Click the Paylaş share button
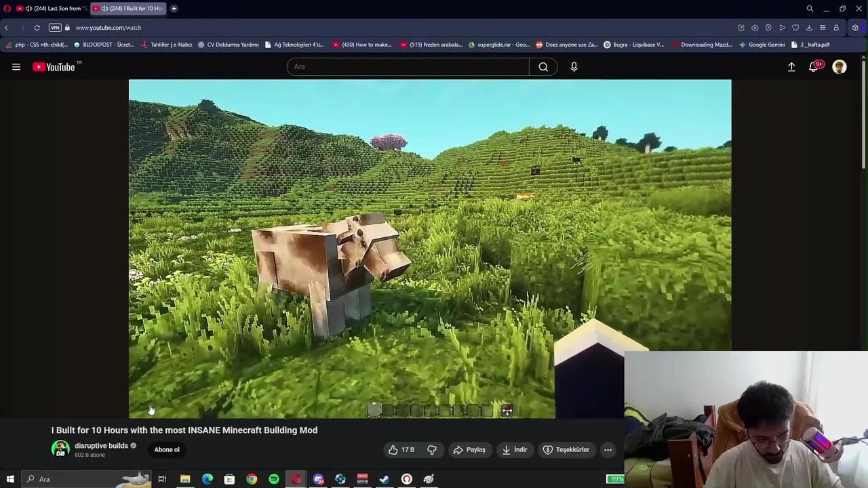The height and width of the screenshot is (488, 868). (x=469, y=449)
